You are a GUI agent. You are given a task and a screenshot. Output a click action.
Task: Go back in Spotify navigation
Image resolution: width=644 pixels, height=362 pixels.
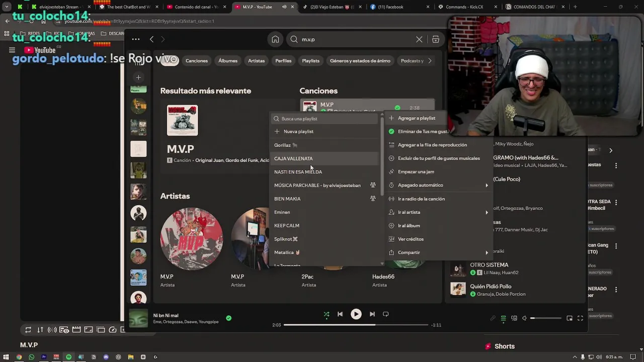[x=151, y=39]
